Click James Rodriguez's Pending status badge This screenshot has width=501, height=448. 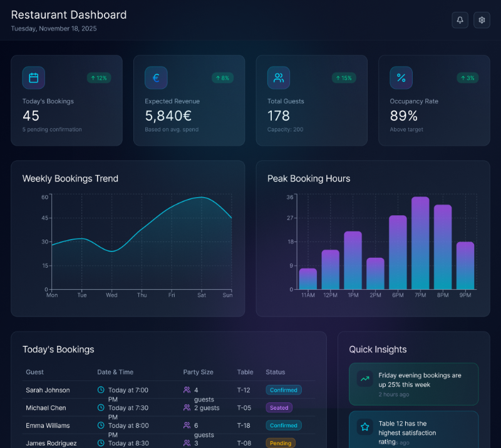281,443
